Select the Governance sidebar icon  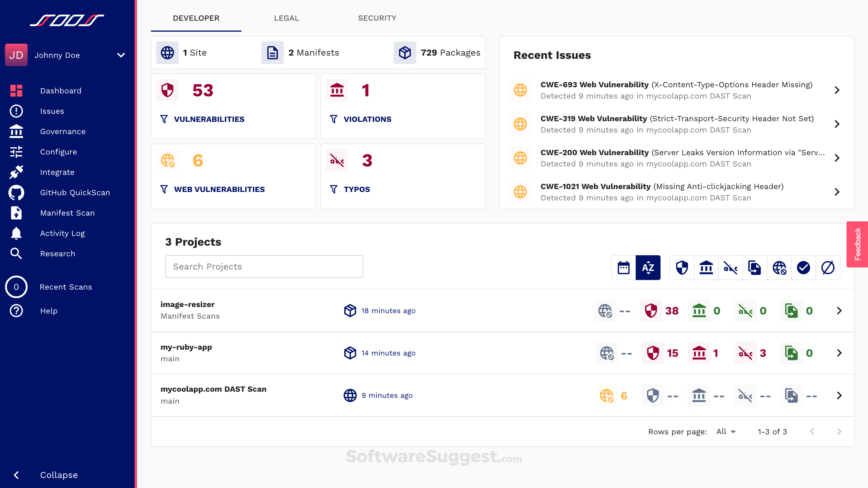[16, 132]
